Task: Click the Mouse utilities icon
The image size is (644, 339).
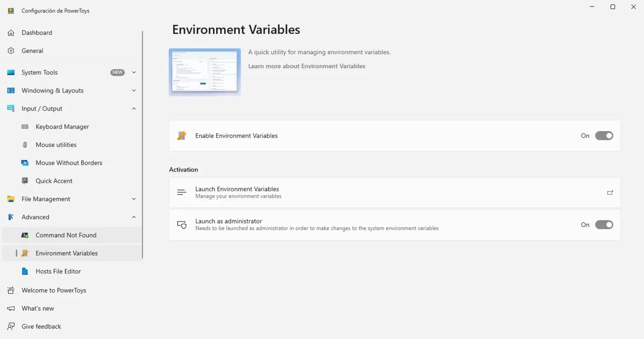Action: coord(25,145)
